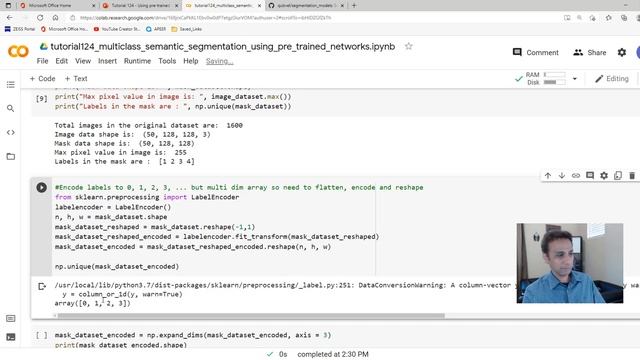Add a new Code cell

(42, 78)
